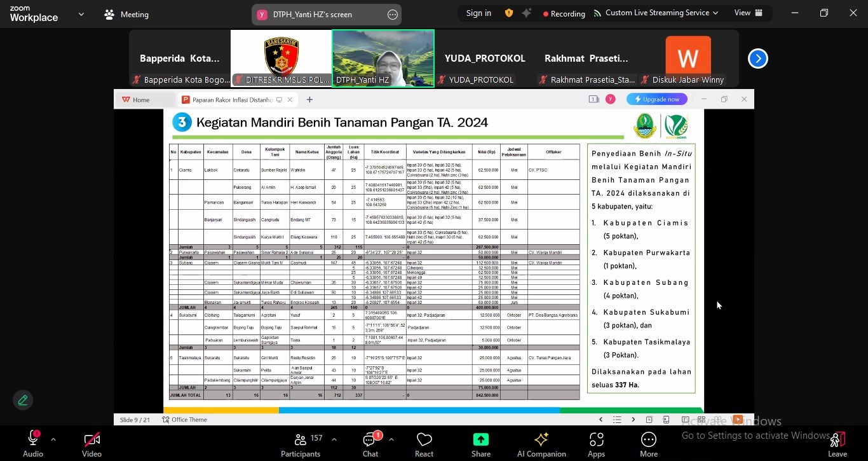Expand Audio options chevron

click(53, 439)
